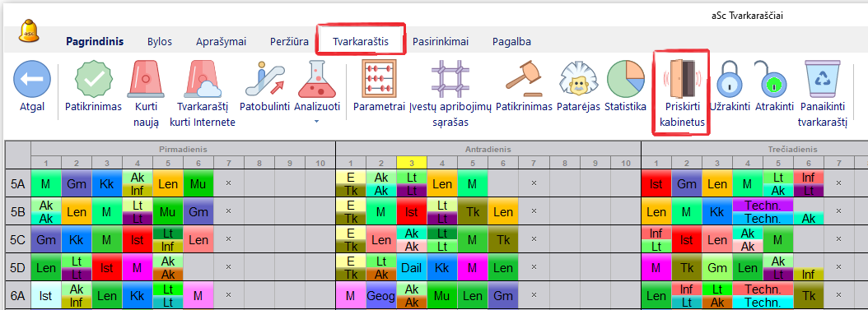Click Kurti naują siren icon
This screenshot has width=868, height=310.
(146, 80)
